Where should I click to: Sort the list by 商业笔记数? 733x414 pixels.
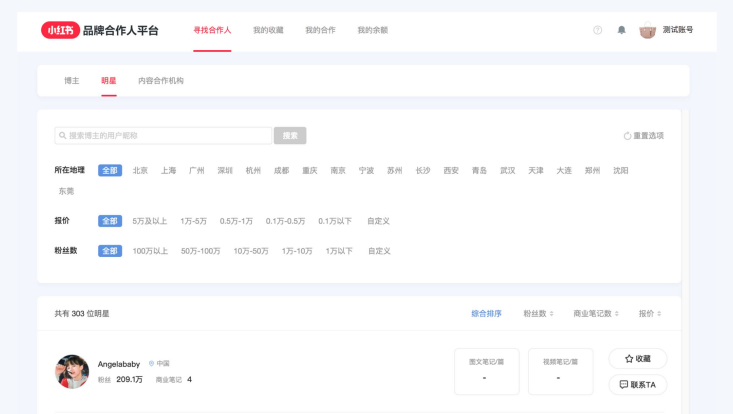coord(596,314)
